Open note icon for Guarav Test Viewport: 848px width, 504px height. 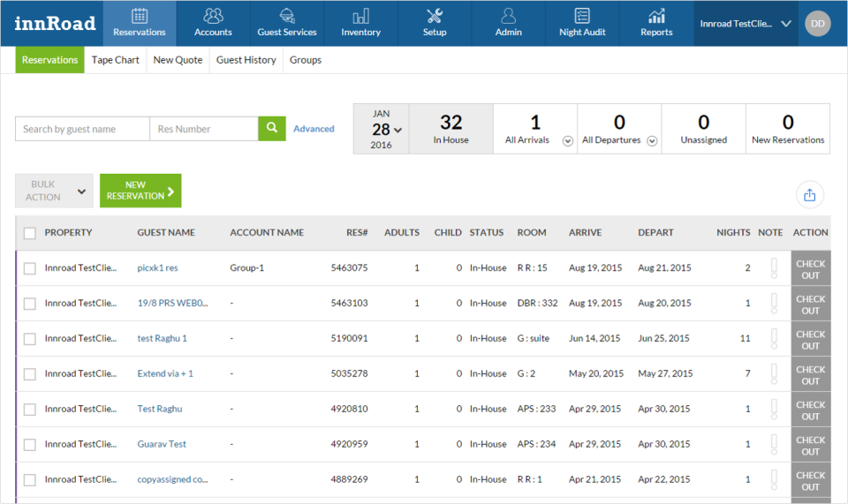[774, 444]
